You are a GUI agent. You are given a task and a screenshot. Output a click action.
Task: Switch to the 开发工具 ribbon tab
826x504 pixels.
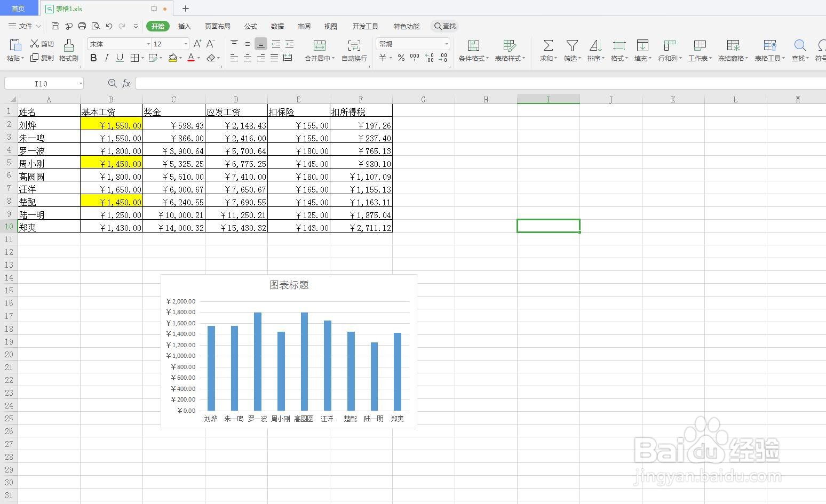coord(365,26)
